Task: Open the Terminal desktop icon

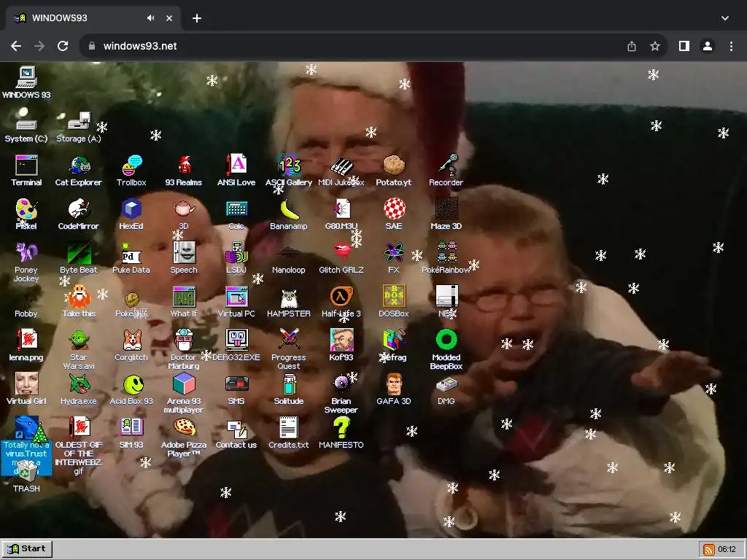Action: (26, 171)
